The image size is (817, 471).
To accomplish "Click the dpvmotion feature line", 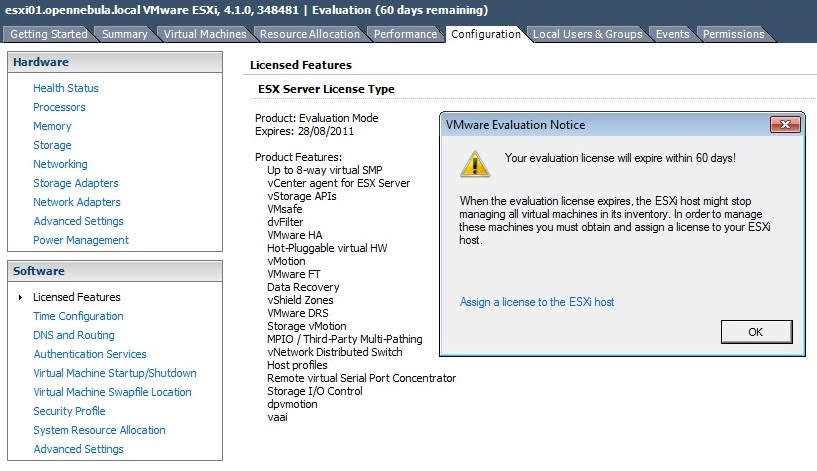I will click(292, 405).
